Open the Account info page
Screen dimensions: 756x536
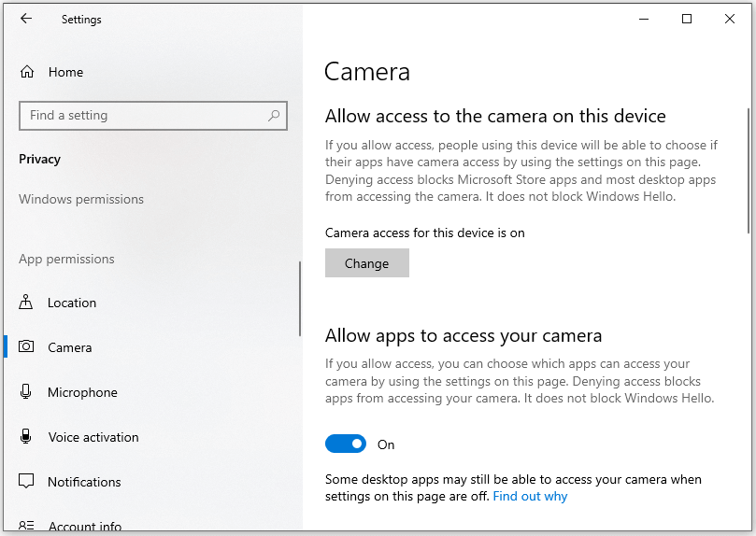coord(85,527)
